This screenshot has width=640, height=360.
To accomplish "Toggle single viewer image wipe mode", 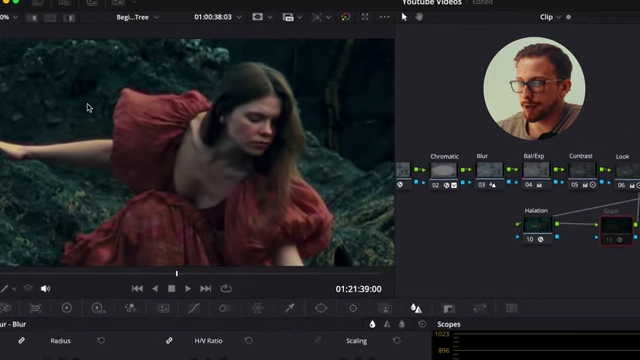I will tap(33, 18).
